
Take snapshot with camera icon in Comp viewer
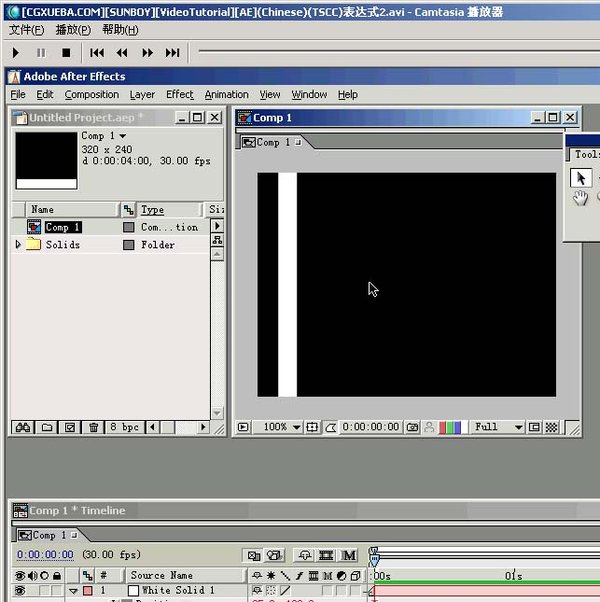(x=412, y=427)
